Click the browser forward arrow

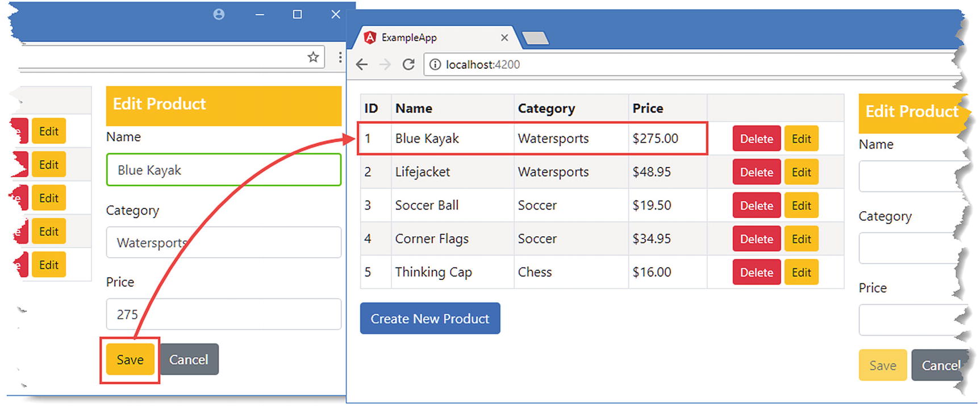click(x=385, y=64)
